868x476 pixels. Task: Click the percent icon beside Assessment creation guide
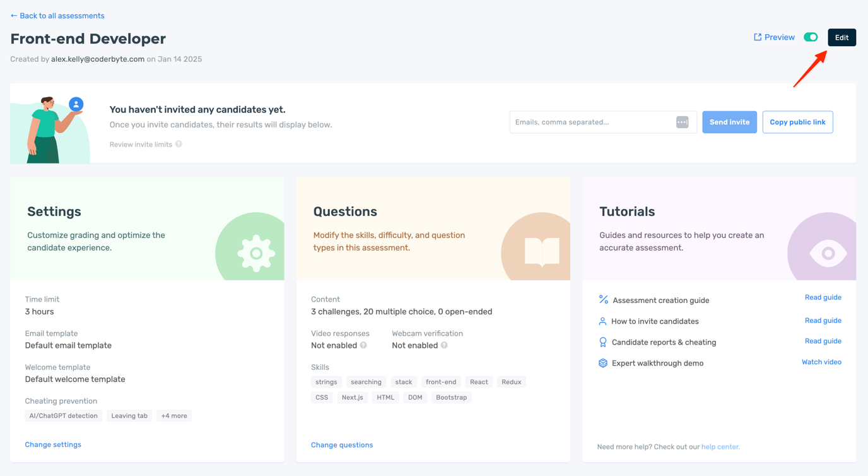click(603, 300)
